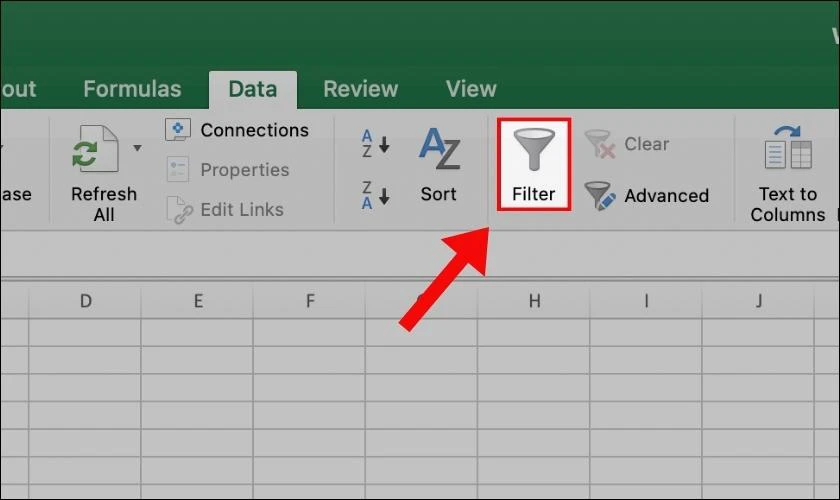Image resolution: width=840 pixels, height=500 pixels.
Task: Open the custom Sort dialog icon
Action: click(438, 150)
